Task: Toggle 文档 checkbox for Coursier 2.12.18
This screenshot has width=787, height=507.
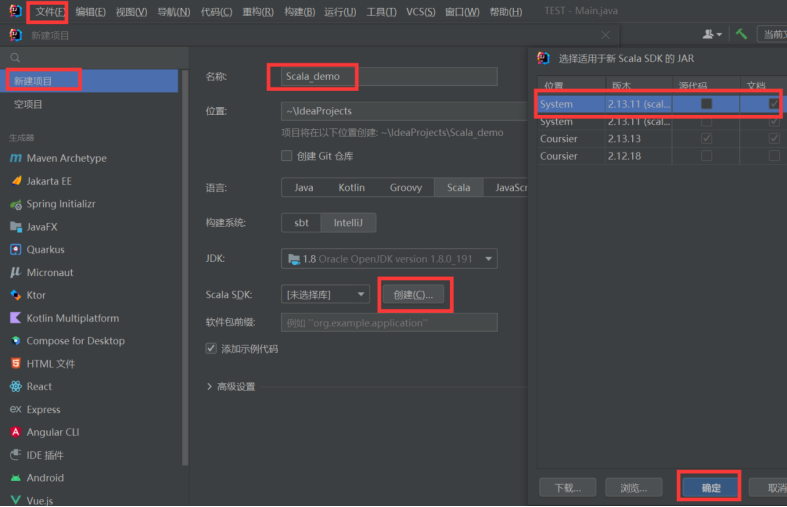Action: click(x=774, y=156)
